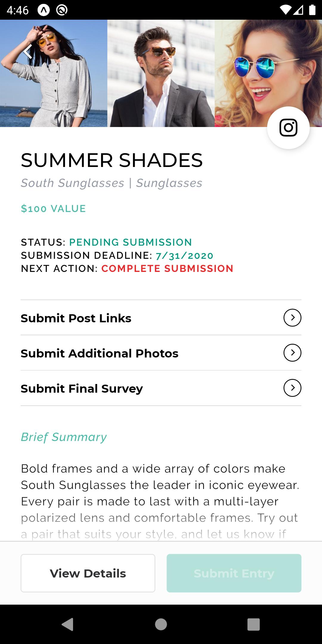
Task: Expand Submit Final Survey chevron arrow
Action: click(292, 388)
